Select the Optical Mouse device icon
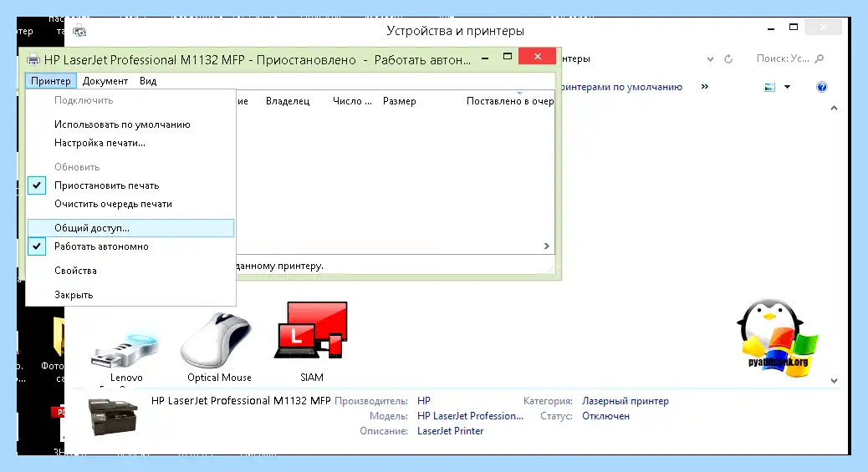The height and width of the screenshot is (472, 868). click(217, 340)
